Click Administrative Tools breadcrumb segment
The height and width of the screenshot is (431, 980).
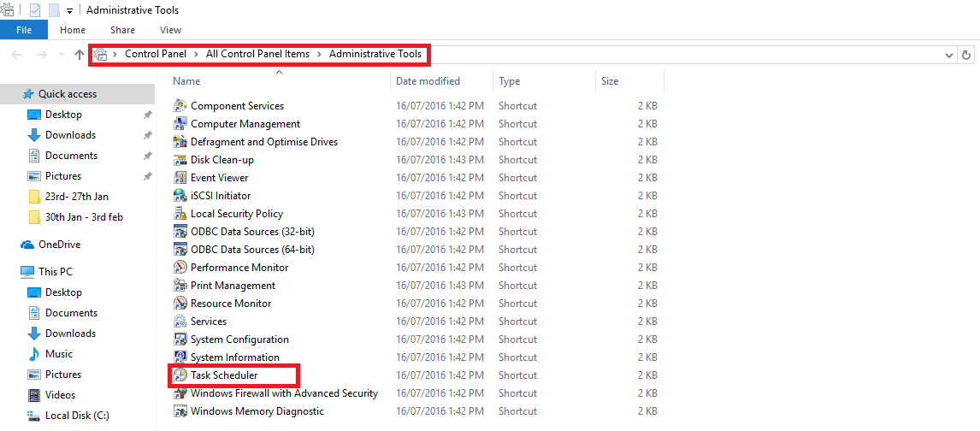click(x=375, y=55)
